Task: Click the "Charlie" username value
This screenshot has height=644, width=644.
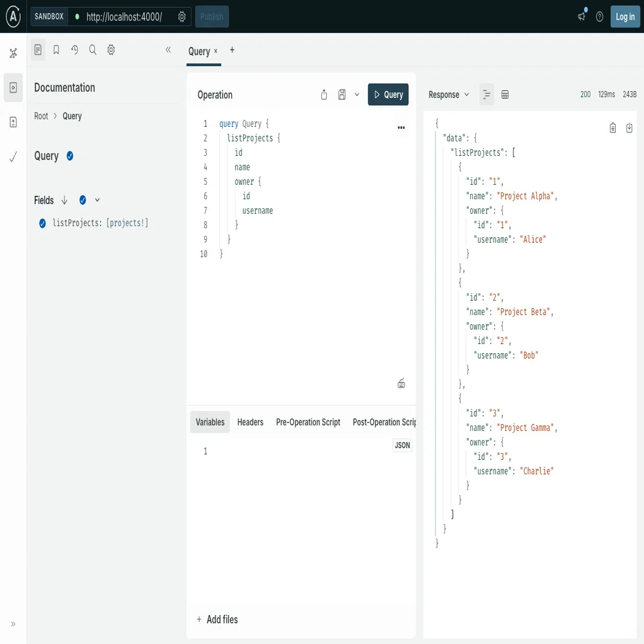Action: point(536,471)
